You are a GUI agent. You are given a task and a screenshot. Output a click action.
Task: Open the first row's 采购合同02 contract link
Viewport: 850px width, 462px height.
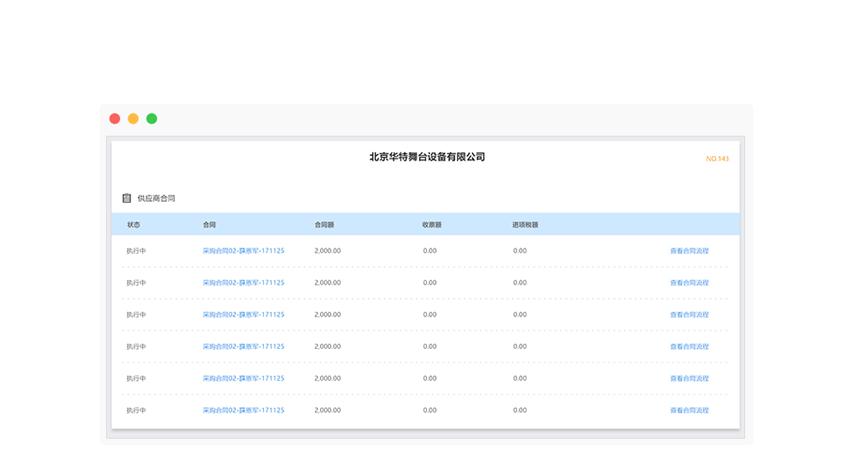tap(243, 251)
